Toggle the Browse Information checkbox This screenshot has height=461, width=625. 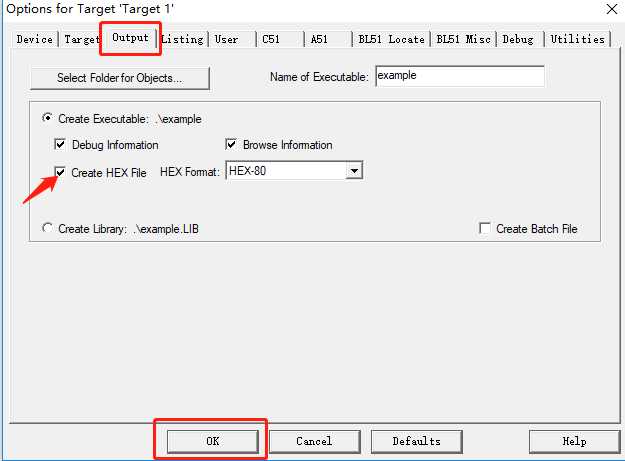(x=231, y=144)
